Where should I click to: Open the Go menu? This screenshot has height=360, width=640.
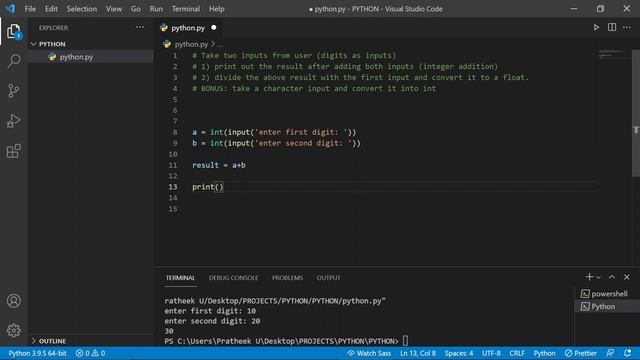point(136,9)
